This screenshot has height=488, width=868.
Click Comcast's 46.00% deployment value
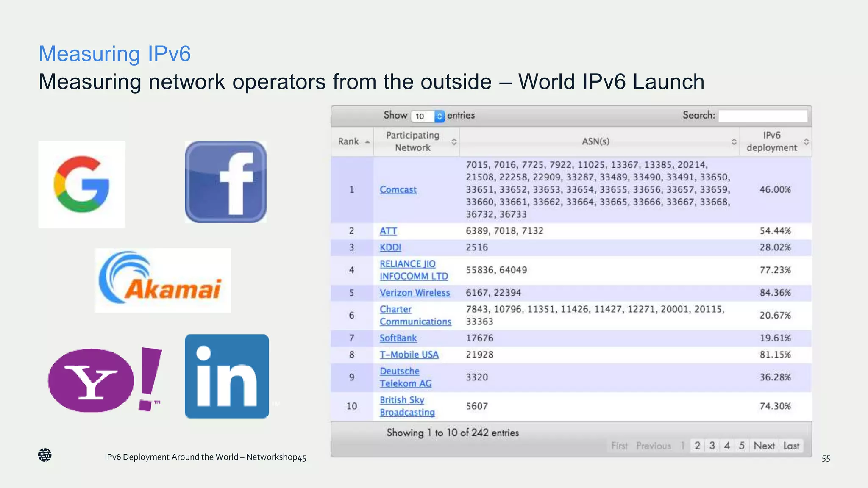click(775, 190)
